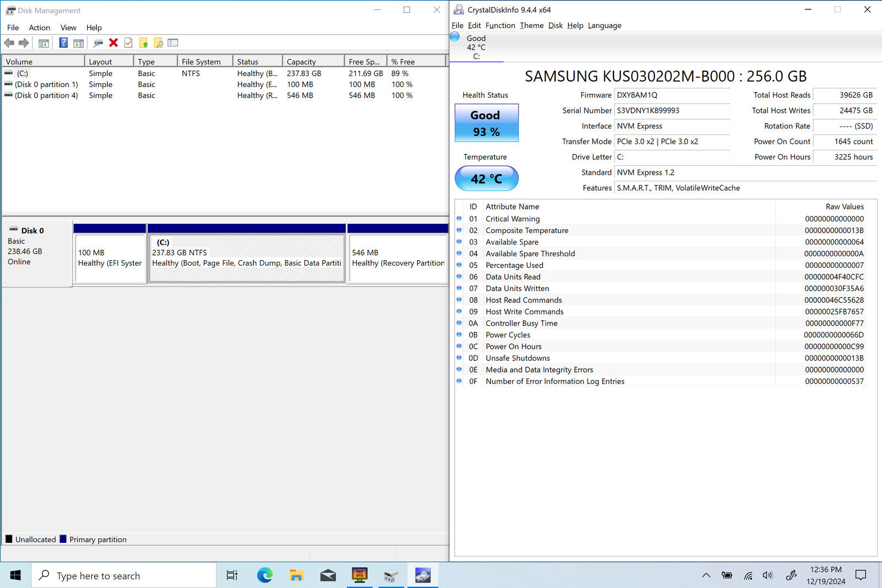
Task: Click the Good 93 % health status button
Action: pos(486,123)
